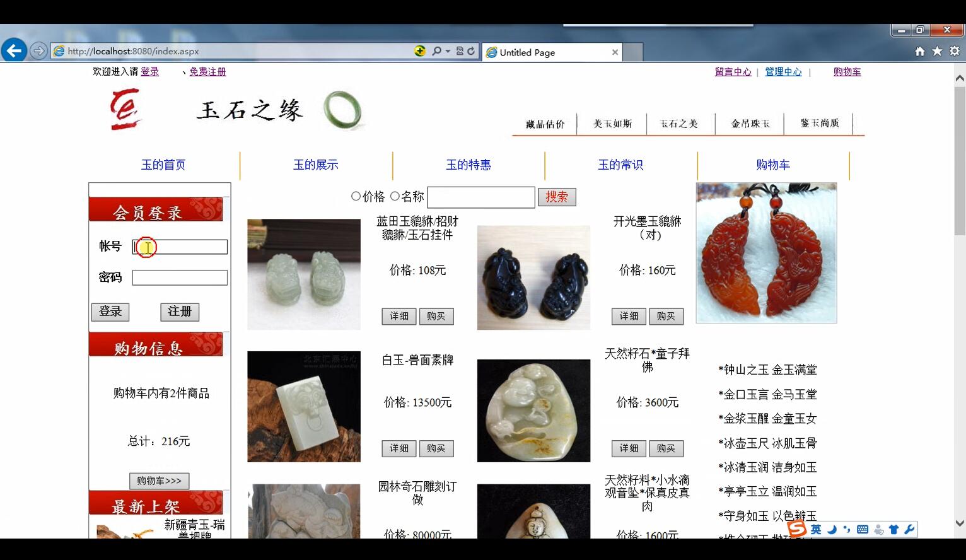Screen dimensions: 966x560
Task: Click 购买 for 白玉-兽面素牌
Action: click(436, 449)
